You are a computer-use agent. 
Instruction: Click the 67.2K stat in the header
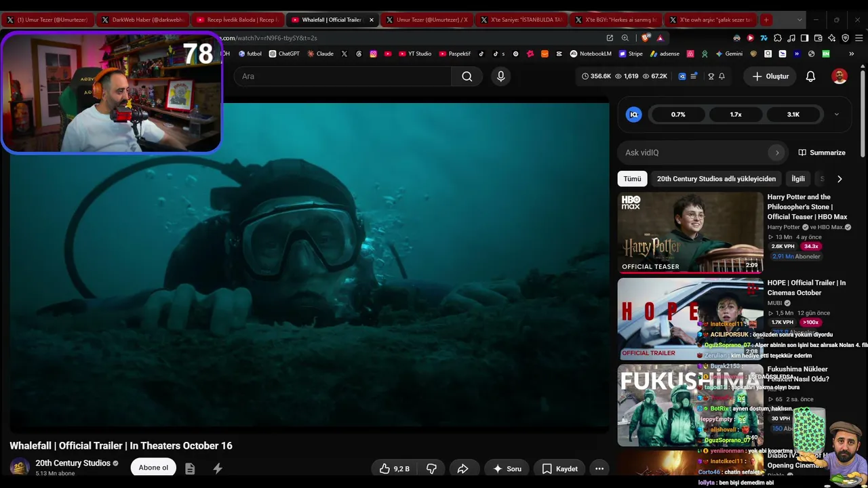click(654, 77)
